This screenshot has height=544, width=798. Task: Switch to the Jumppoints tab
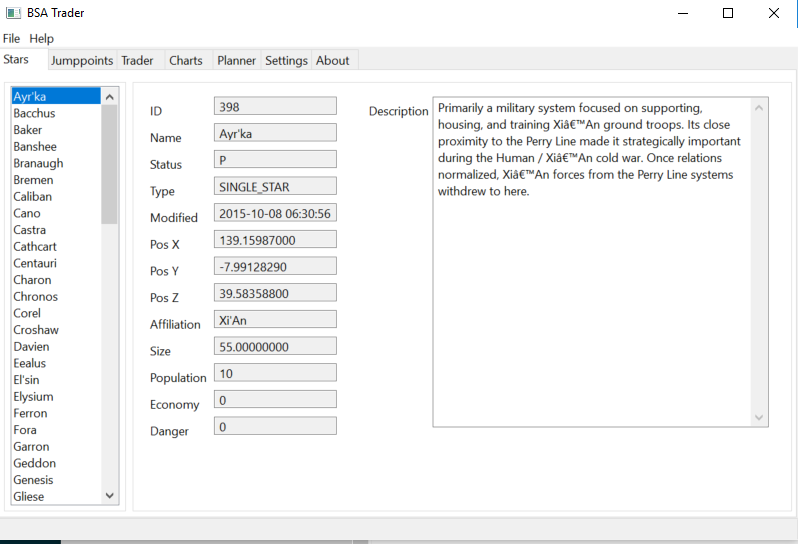(82, 61)
